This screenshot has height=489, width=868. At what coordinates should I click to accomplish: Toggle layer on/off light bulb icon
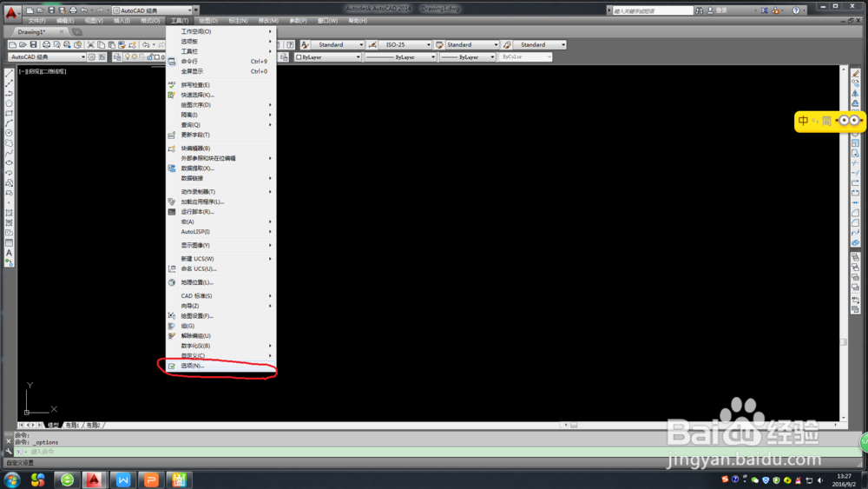(x=127, y=57)
